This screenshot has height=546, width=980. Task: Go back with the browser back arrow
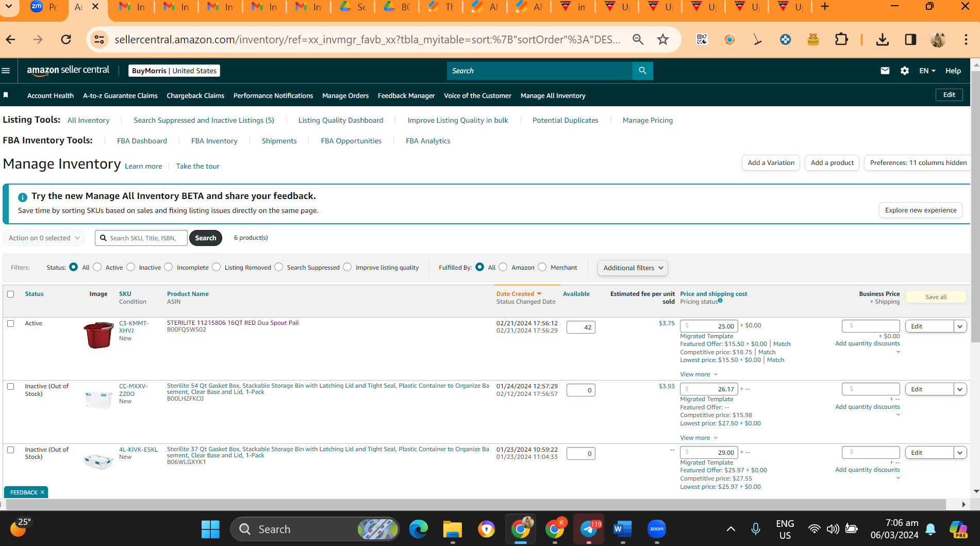(11, 39)
